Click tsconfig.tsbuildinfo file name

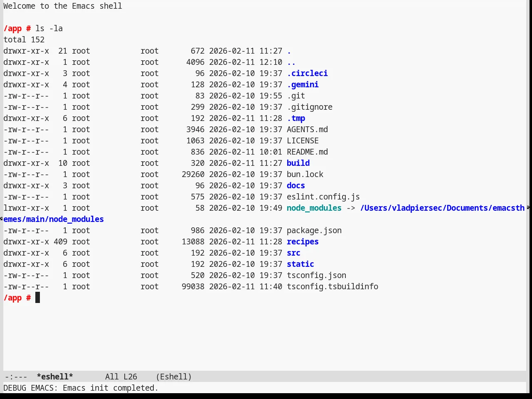pos(332,286)
